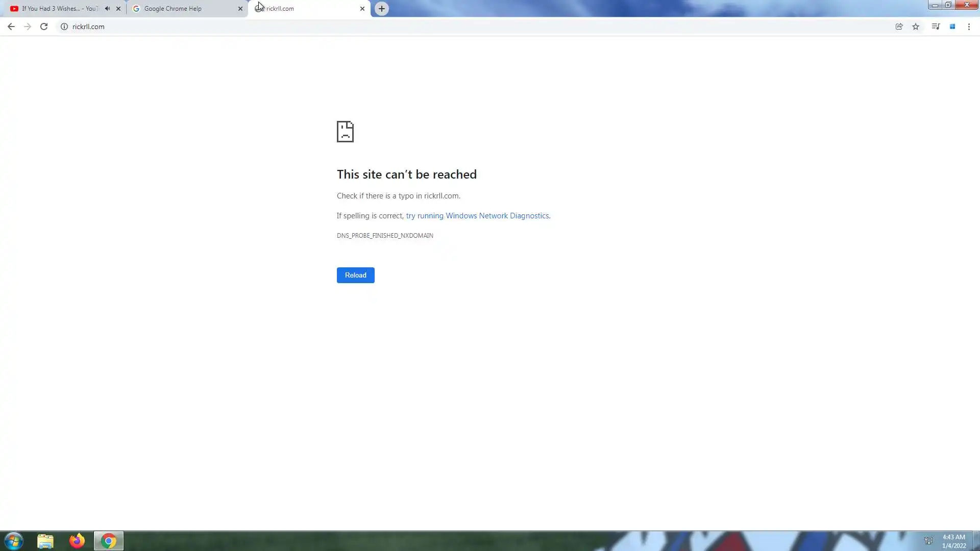Image resolution: width=980 pixels, height=551 pixels.
Task: Go back with the back arrow
Action: (11, 27)
